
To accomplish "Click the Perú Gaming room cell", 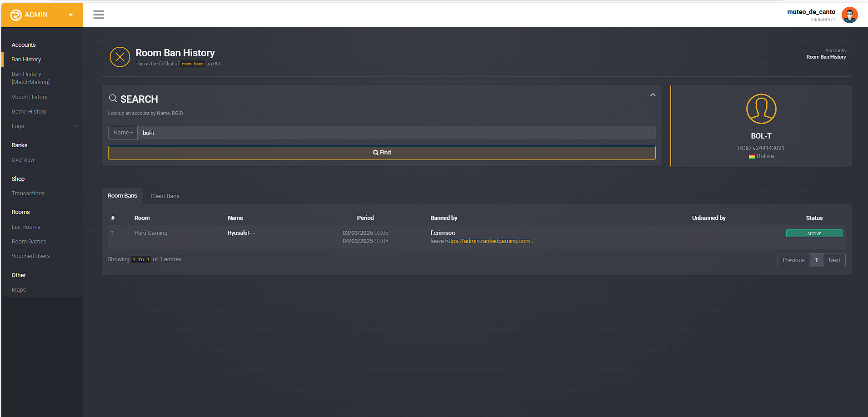I will coord(151,233).
